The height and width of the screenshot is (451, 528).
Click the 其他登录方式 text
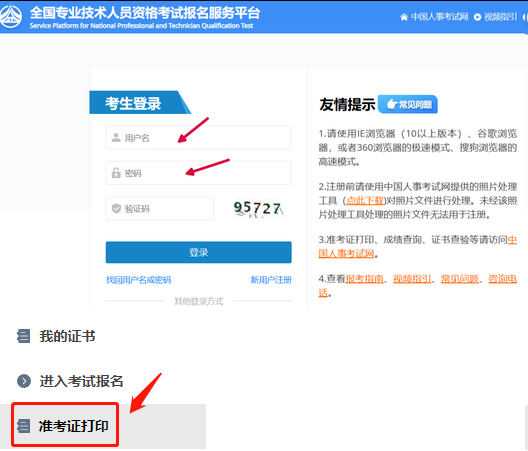pos(198,301)
